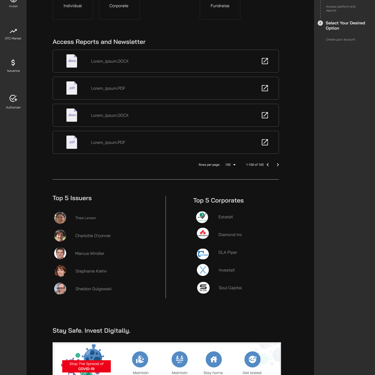375x375 pixels.
Task: Open external link for second Lorem_Ipsum.DOCX
Action: (264, 115)
